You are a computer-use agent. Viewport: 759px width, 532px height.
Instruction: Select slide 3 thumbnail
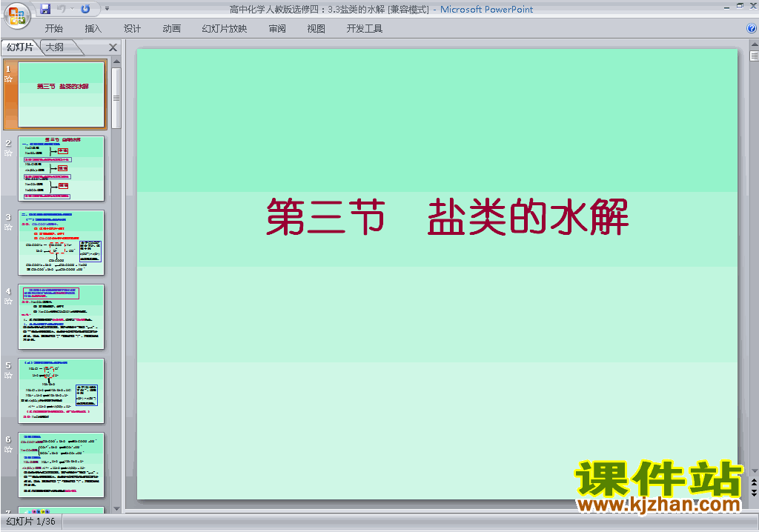[x=61, y=242]
